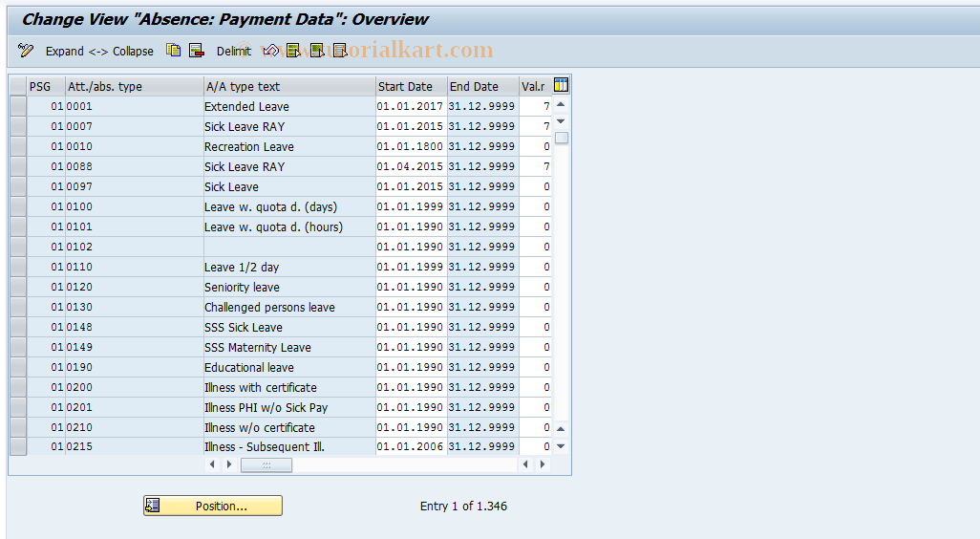Click the left horizontal scroll arrow under text column
Screen dimensions: 980x539
tap(212, 464)
